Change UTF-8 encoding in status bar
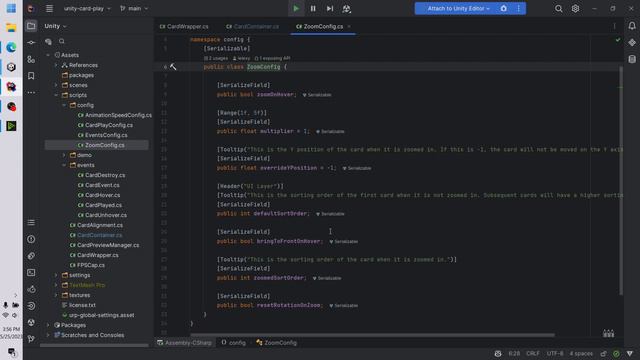Screen dimensions: 640x360 click(x=555, y=353)
